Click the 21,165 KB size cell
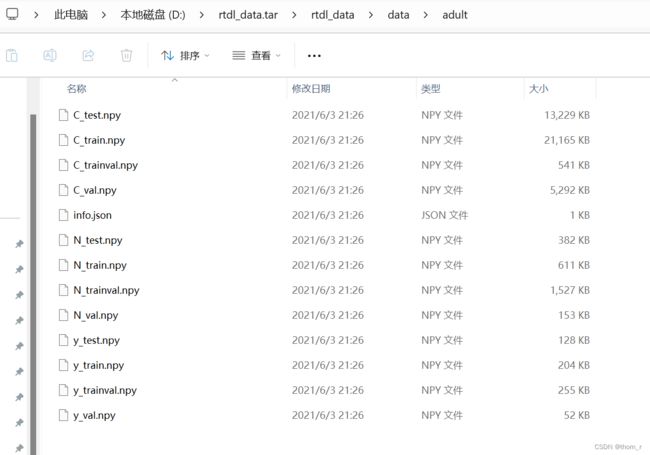The width and height of the screenshot is (650, 455). [x=567, y=140]
